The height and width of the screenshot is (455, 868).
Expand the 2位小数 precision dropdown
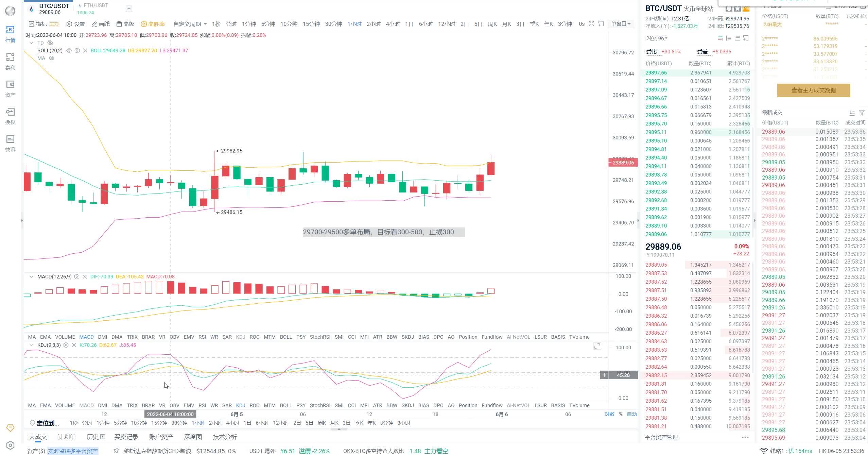tap(657, 38)
